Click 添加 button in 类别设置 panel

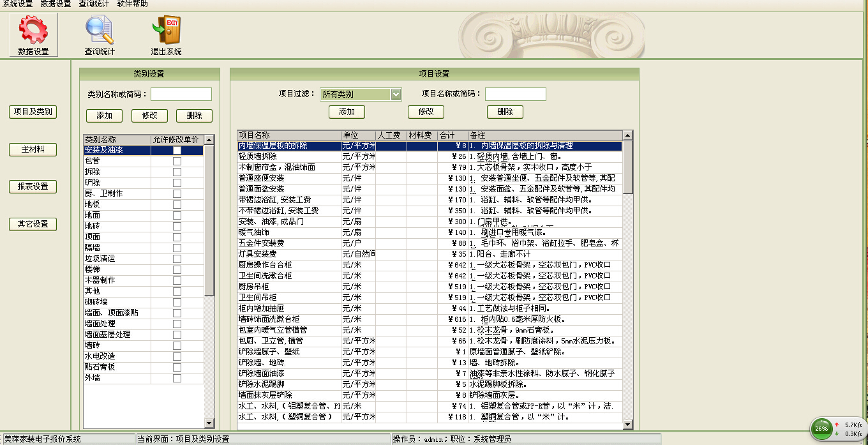tap(104, 116)
